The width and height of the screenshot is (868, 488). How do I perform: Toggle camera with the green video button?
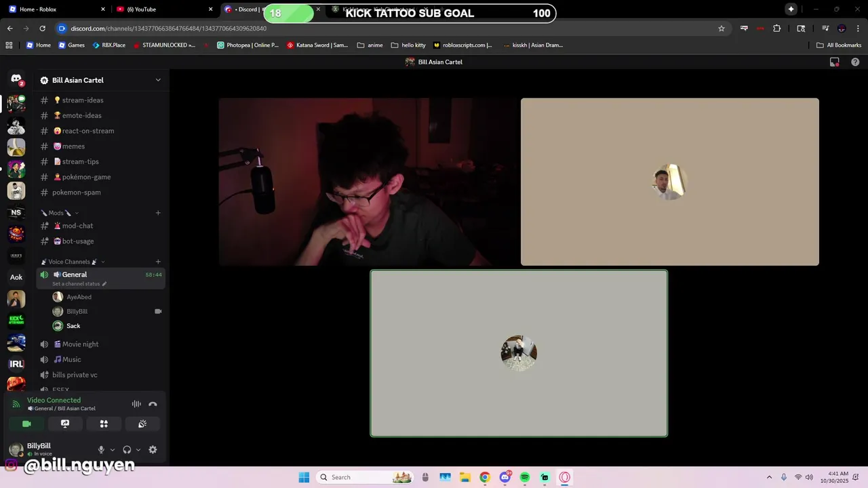click(26, 424)
